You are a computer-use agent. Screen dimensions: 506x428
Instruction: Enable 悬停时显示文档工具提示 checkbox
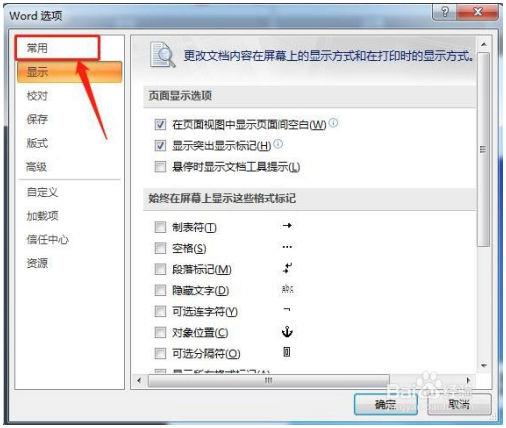click(160, 166)
